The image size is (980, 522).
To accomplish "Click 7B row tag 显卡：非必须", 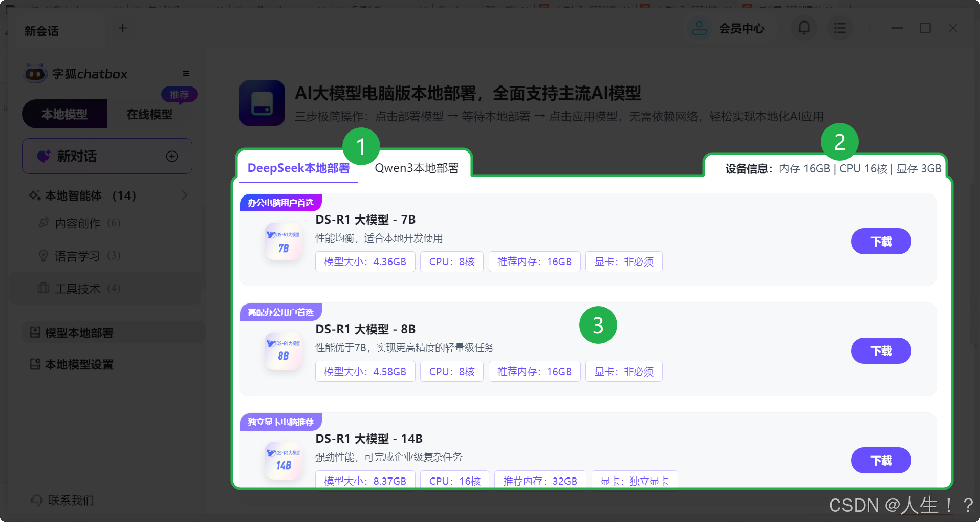I will pos(624,262).
